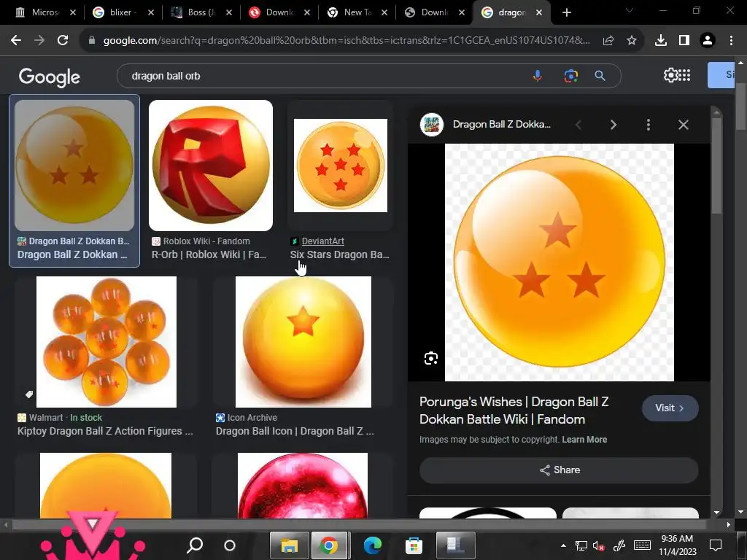Visit the Dokkan Battle Wiki page
Viewport: 747px width, 560px height.
click(x=670, y=408)
